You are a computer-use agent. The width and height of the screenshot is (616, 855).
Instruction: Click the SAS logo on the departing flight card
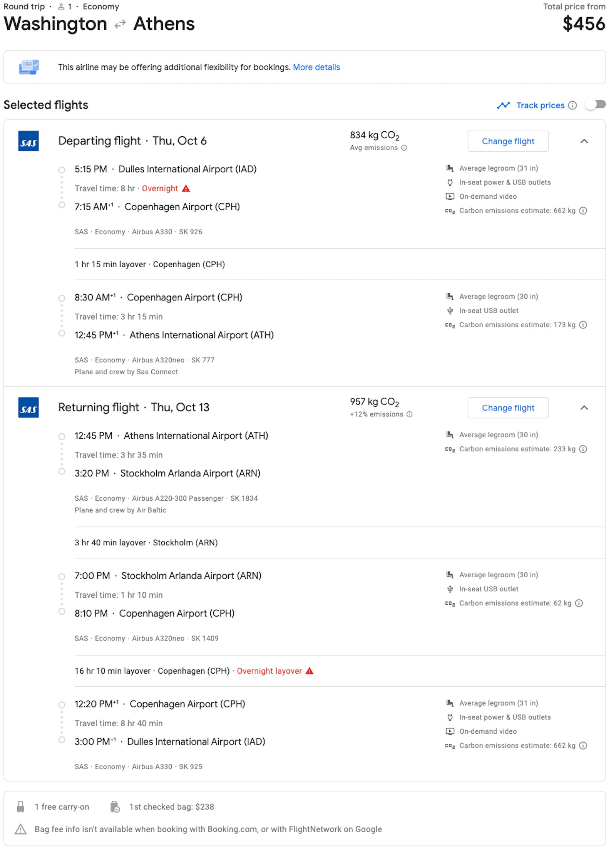point(28,141)
